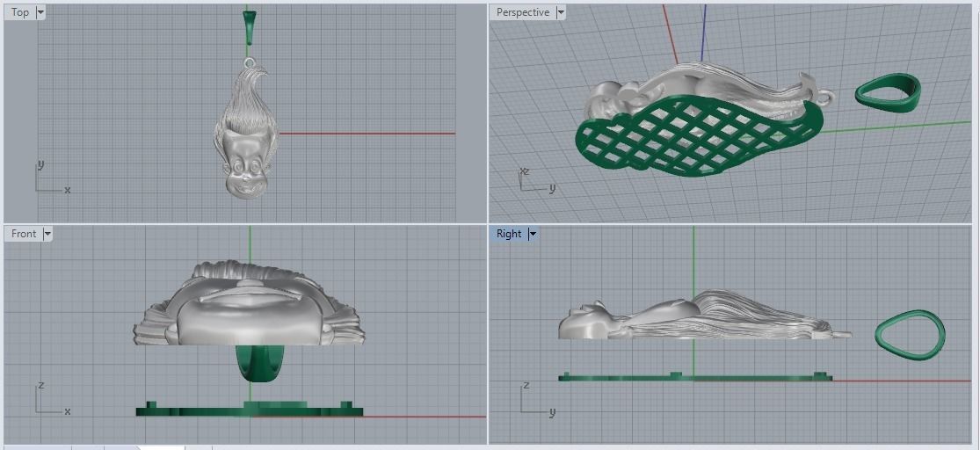Select the gray side profile model in Right view

click(703, 316)
